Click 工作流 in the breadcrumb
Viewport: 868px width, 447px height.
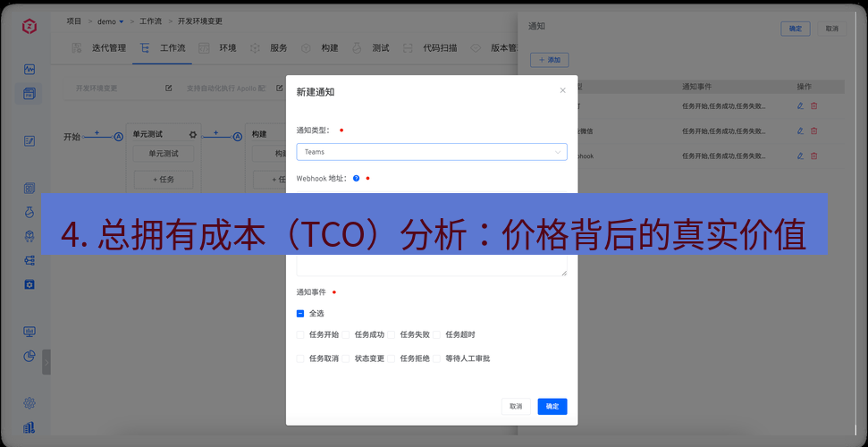click(x=150, y=21)
